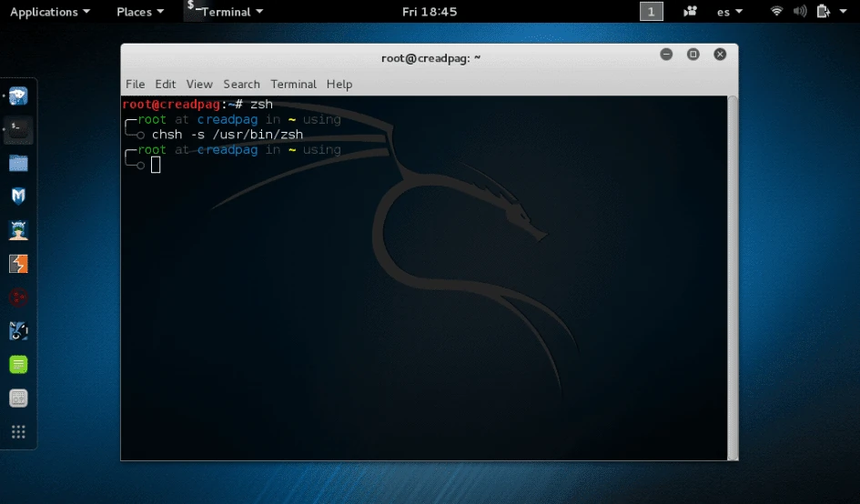This screenshot has height=504, width=860.
Task: Open the gray tweak tool dock icon
Action: [18, 398]
